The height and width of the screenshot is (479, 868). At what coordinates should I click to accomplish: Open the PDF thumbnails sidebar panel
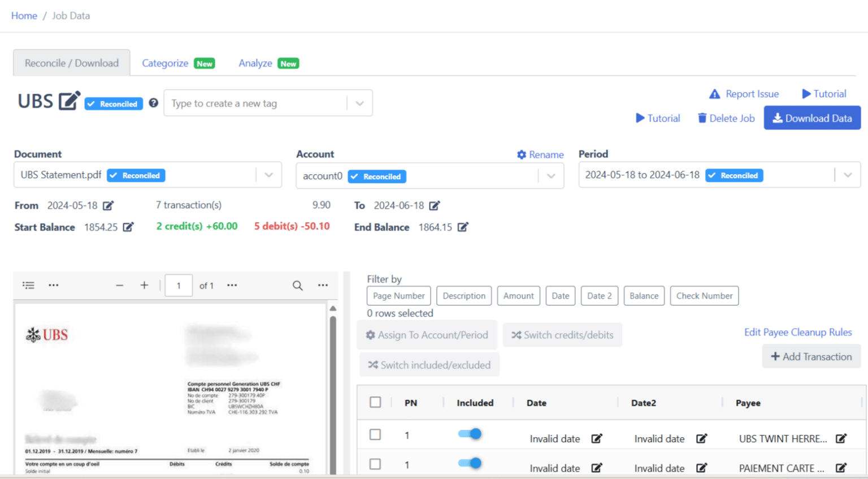coord(28,285)
